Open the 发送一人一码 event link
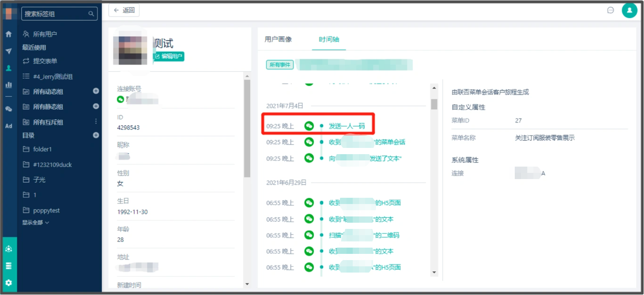644x295 pixels. [347, 126]
